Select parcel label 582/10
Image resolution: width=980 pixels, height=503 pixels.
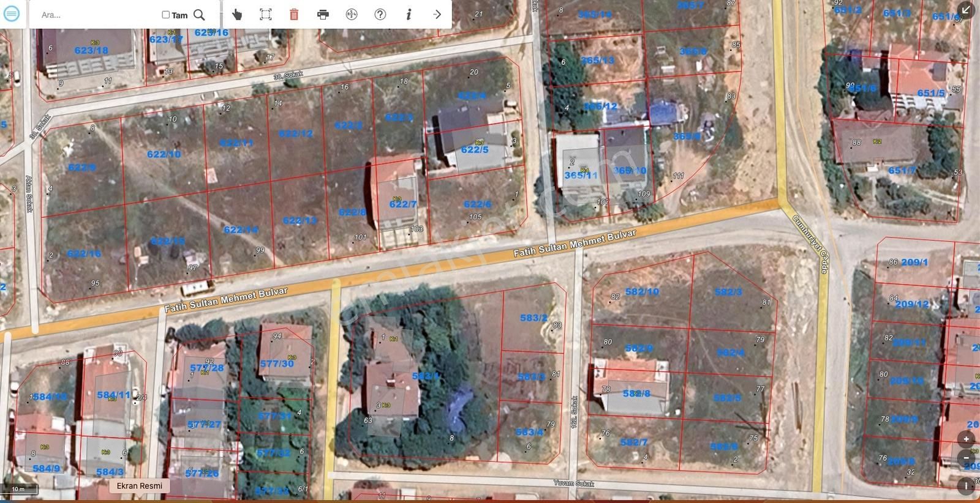(642, 292)
